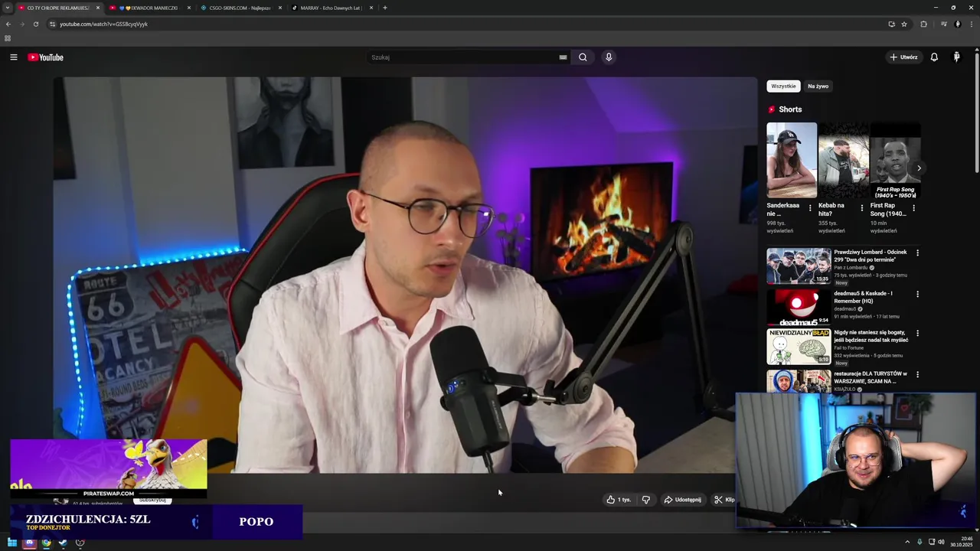Open a new browser tab
The image size is (980, 551).
(385, 8)
